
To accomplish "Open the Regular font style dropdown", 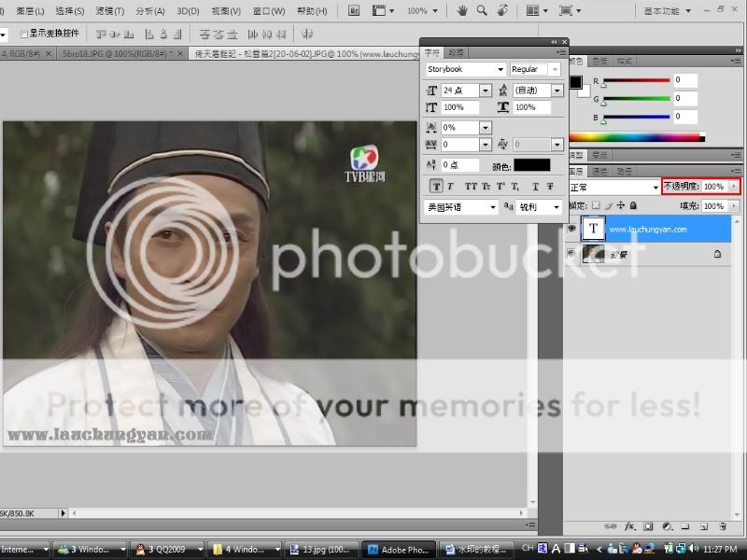I will click(x=555, y=69).
